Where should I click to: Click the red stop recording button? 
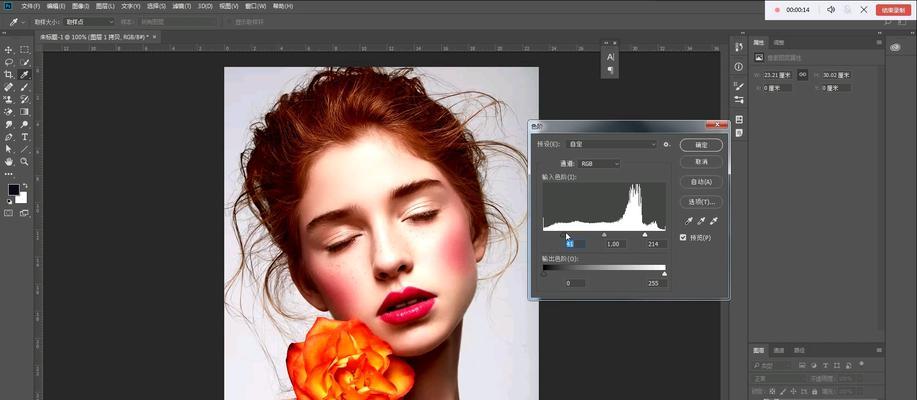coord(893,10)
